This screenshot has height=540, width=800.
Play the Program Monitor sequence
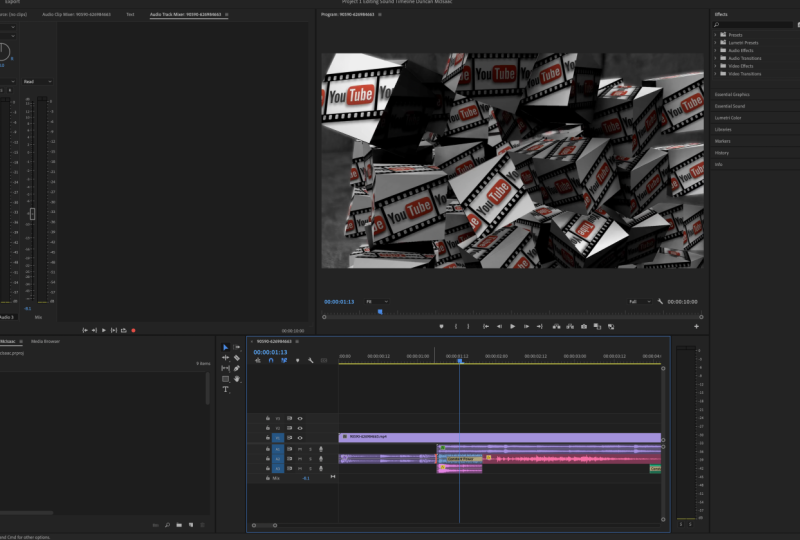513,327
